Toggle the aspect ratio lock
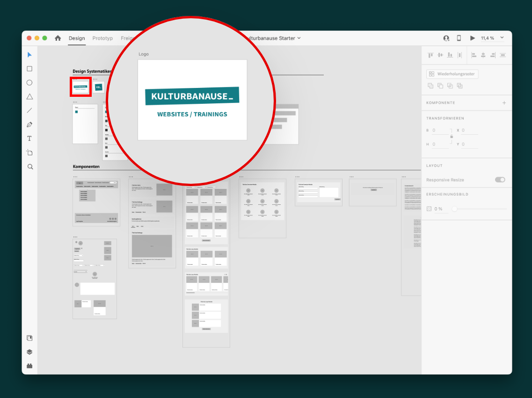The height and width of the screenshot is (398, 532). click(x=451, y=137)
